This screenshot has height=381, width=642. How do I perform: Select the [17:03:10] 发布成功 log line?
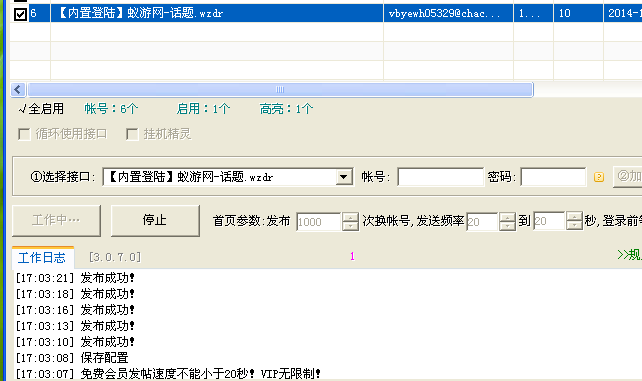coord(75,342)
